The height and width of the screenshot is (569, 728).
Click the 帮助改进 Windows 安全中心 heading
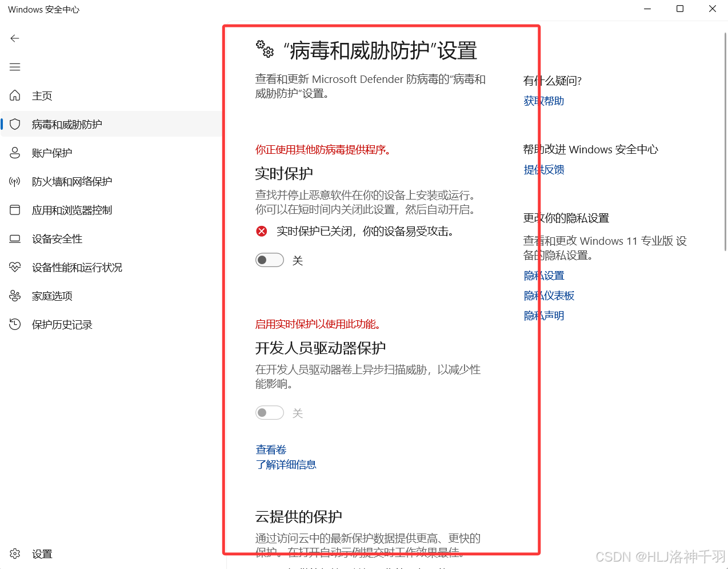(590, 149)
